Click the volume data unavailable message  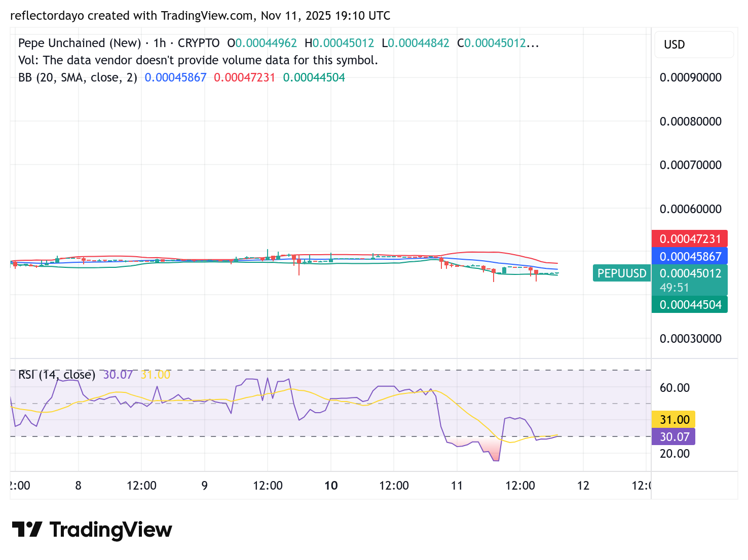[x=198, y=60]
